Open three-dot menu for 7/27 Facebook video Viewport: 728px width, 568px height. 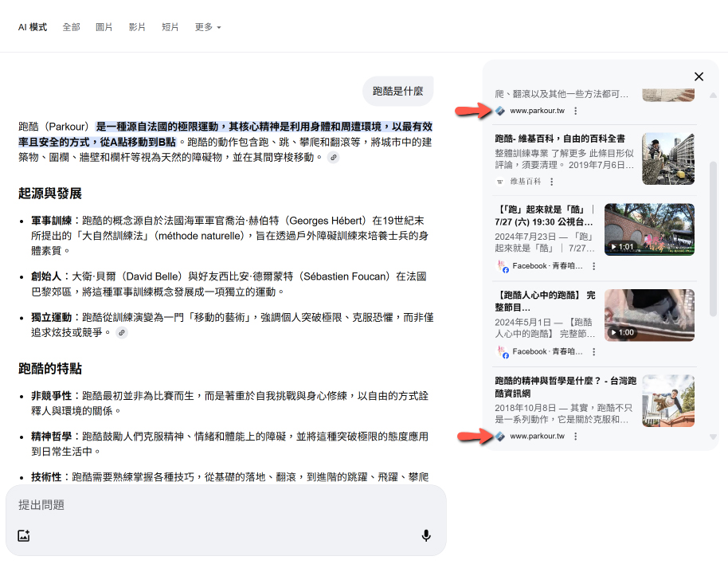click(594, 266)
